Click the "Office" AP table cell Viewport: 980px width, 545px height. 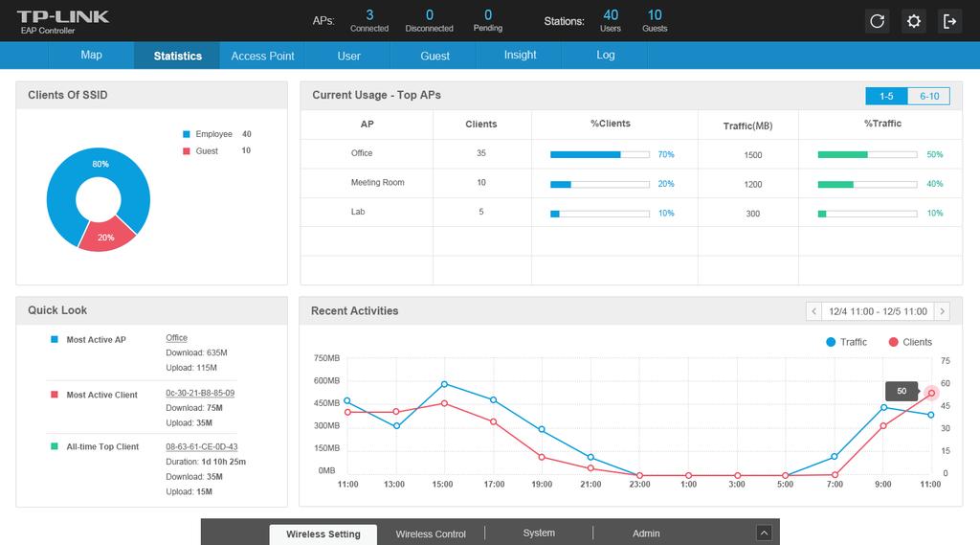(361, 153)
